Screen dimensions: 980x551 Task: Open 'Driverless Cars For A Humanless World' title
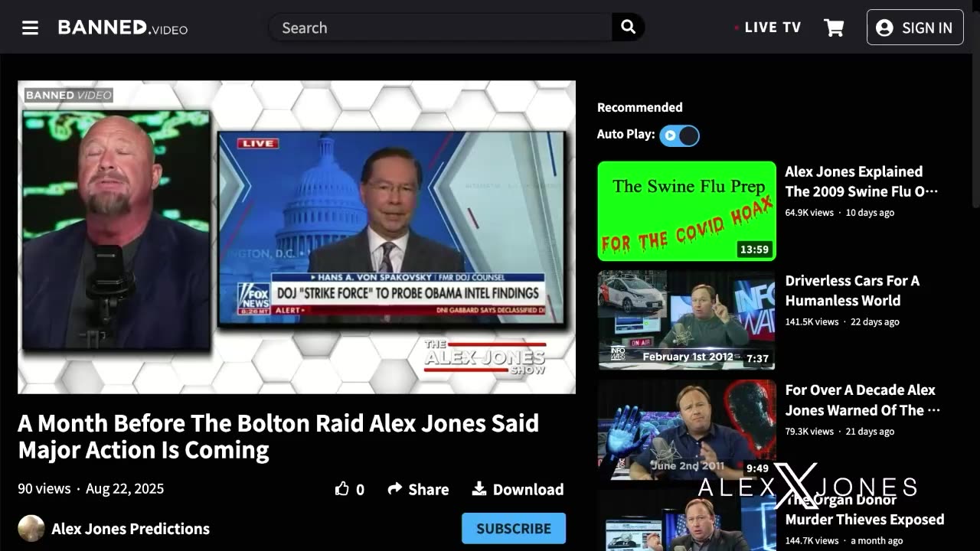click(x=852, y=291)
